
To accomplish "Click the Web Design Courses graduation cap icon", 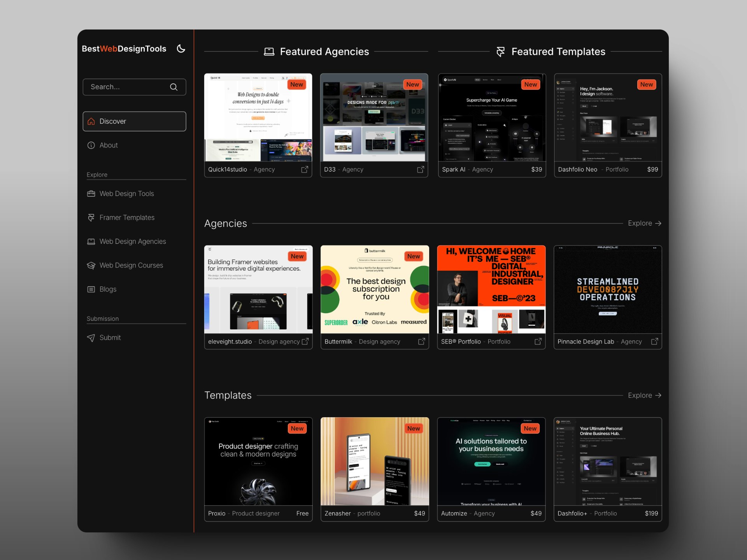I will click(x=91, y=265).
